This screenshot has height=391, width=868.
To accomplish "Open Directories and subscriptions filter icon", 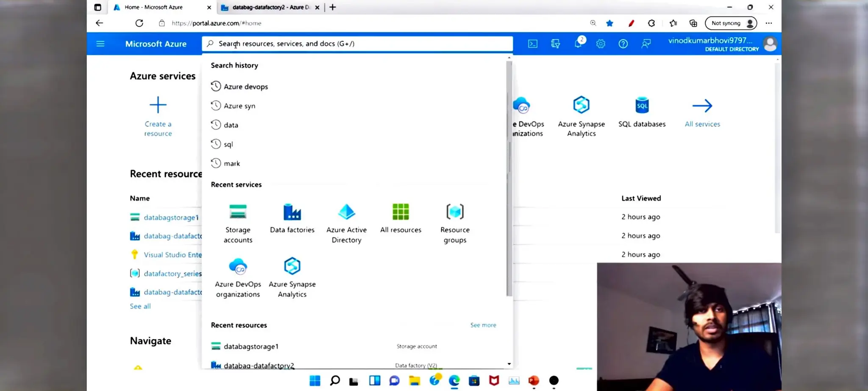I will [556, 44].
